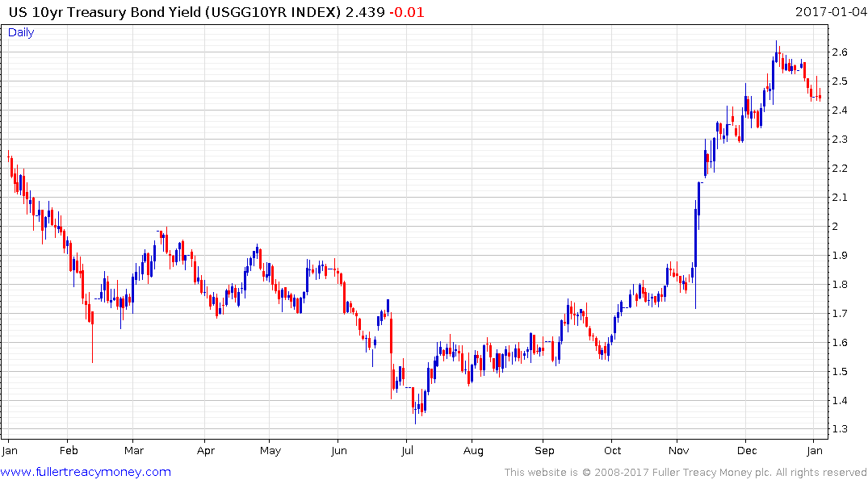Click the 1.8 y-axis label
This screenshot has height=484, width=868.
(840, 284)
